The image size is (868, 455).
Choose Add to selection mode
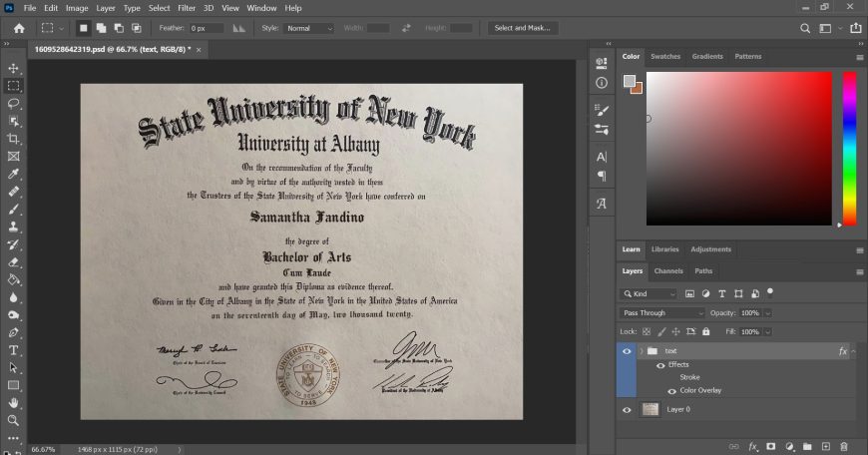pos(101,28)
